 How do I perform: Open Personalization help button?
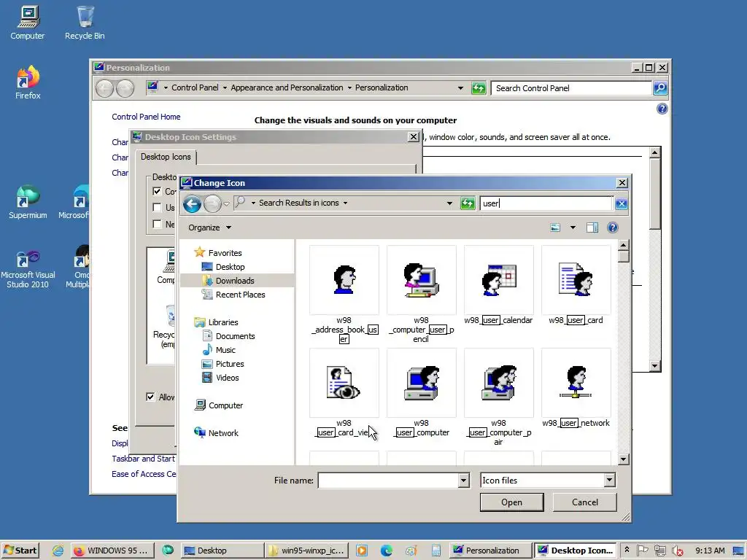(x=662, y=109)
